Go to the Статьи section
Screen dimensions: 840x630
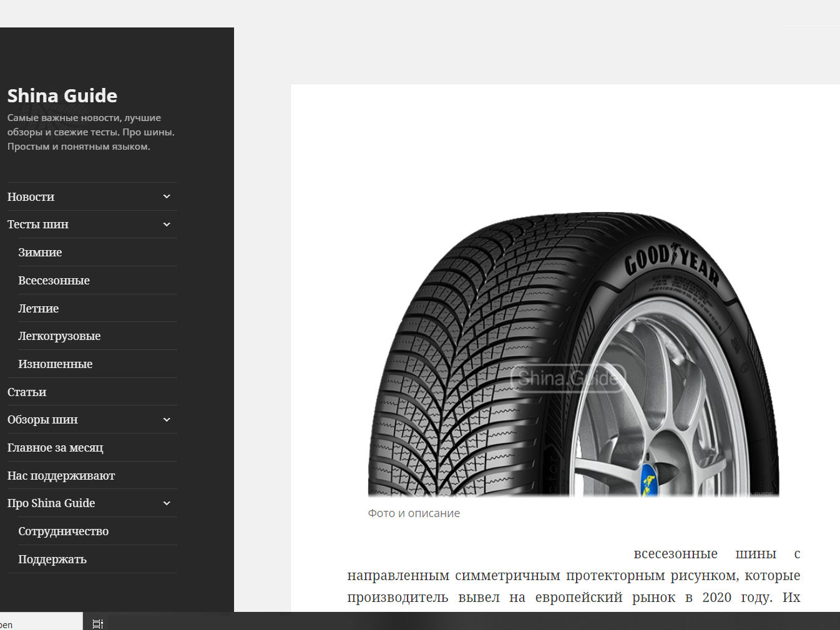coord(27,392)
